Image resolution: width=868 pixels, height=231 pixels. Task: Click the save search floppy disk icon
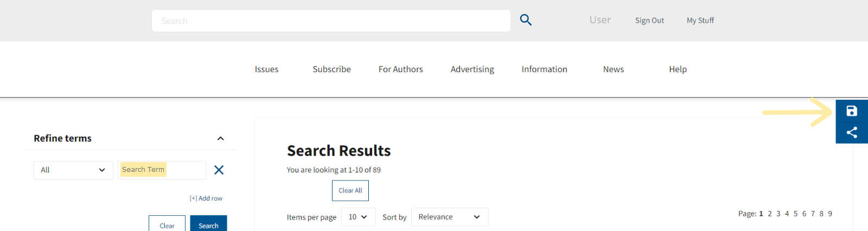[852, 111]
